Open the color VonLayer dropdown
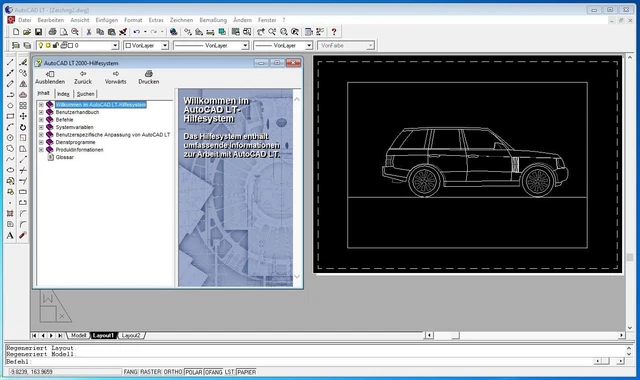The height and width of the screenshot is (380, 640). (165, 46)
